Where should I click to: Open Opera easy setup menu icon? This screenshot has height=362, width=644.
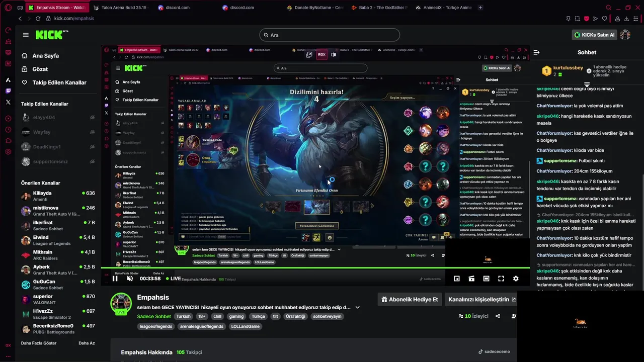click(636, 19)
